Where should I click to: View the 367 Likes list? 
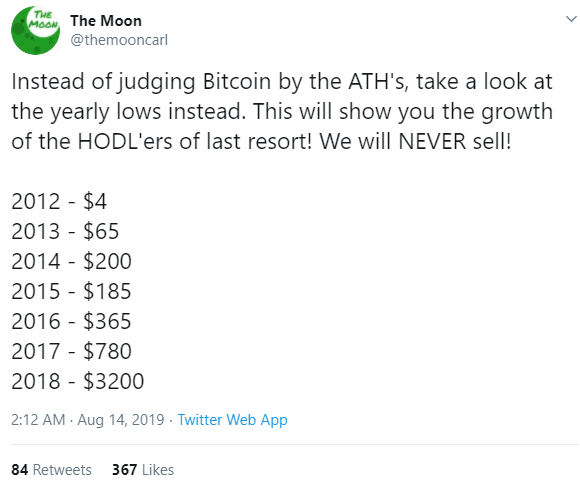coord(143,470)
